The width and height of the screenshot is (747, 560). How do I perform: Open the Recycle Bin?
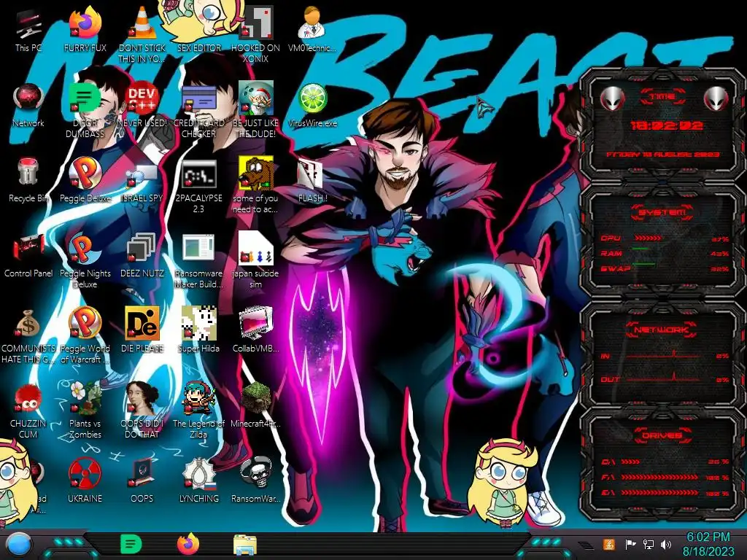(28, 180)
